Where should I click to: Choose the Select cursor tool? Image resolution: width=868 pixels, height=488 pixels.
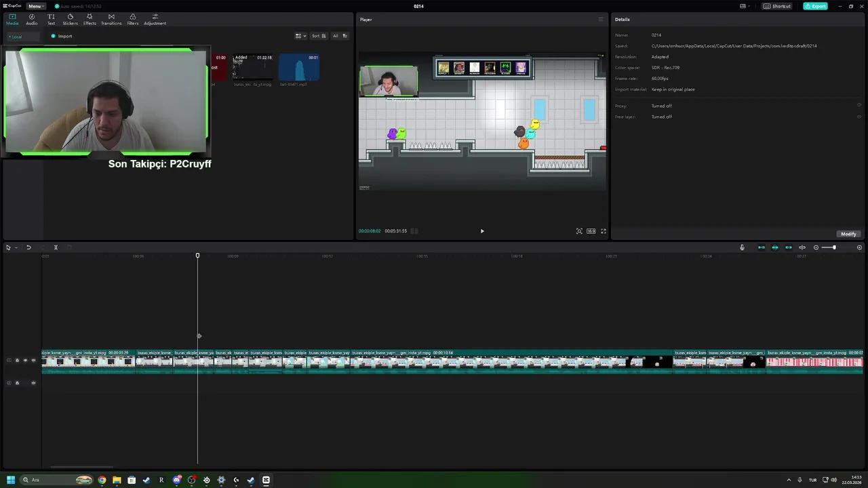click(x=8, y=247)
